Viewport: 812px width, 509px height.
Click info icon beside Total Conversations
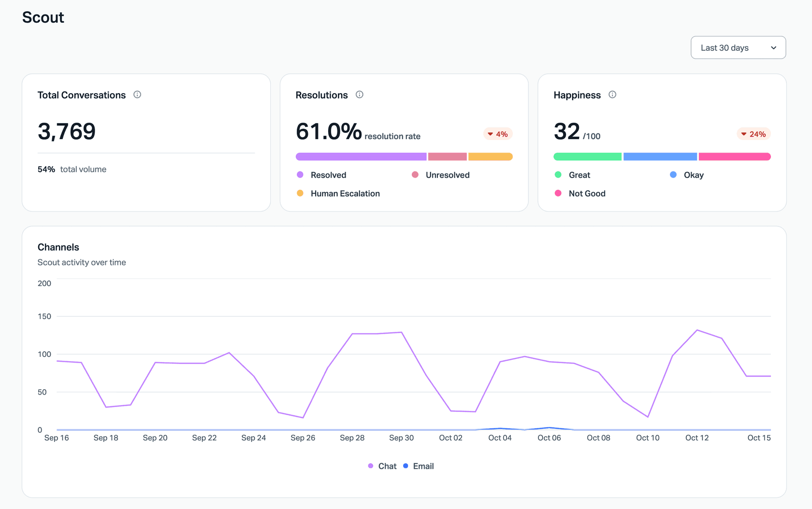pyautogui.click(x=137, y=95)
